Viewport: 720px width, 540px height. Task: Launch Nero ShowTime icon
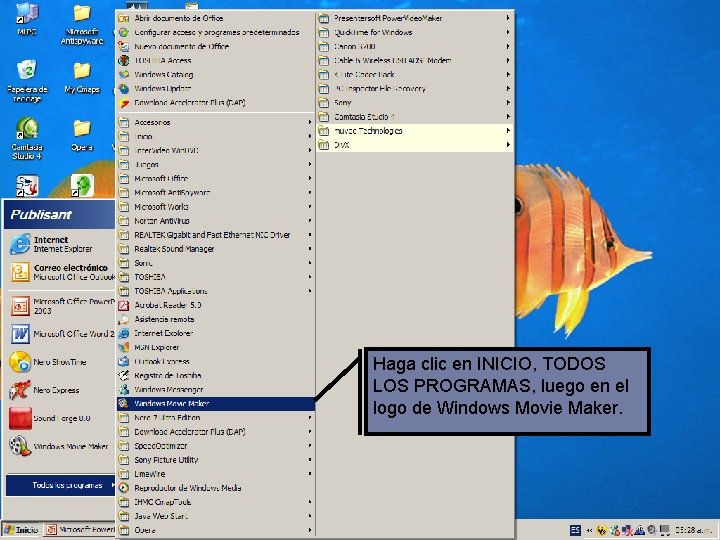(x=20, y=362)
